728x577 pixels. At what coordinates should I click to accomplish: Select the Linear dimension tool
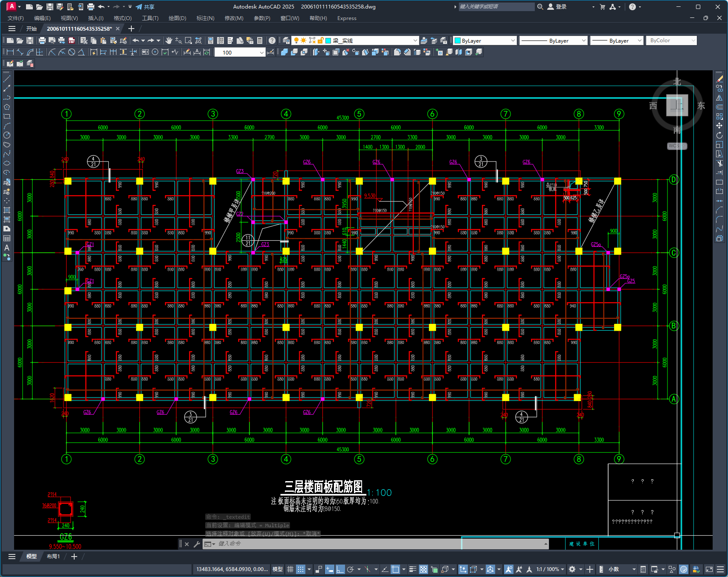coord(10,52)
